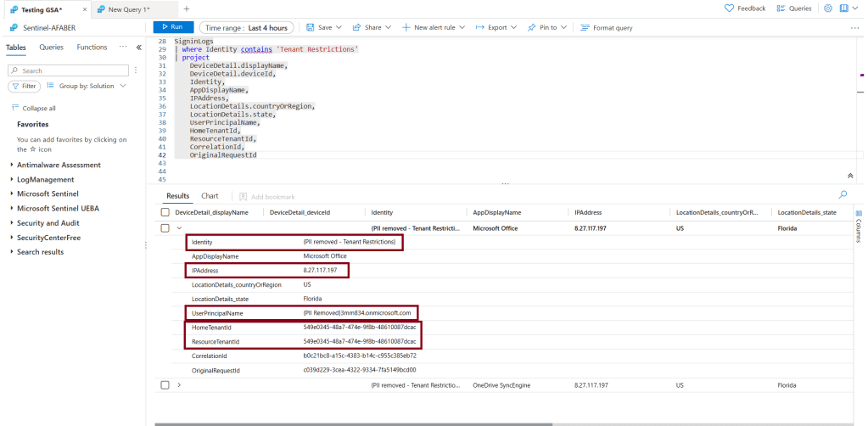Screen dimensions: 868x426
Task: Switch to the Functions tab
Action: [x=92, y=48]
